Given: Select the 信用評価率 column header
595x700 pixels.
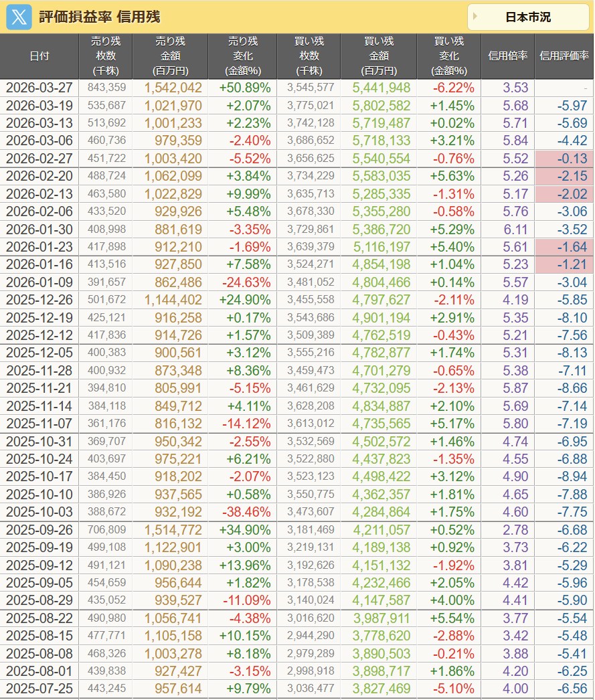Looking at the screenshot, I should (564, 56).
